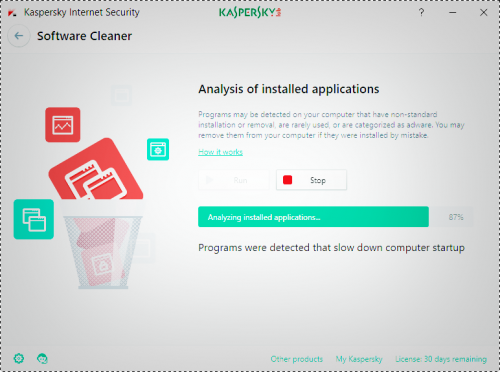Click the Kaspersky Lab center logo
The height and width of the screenshot is (372, 500).
click(x=250, y=12)
